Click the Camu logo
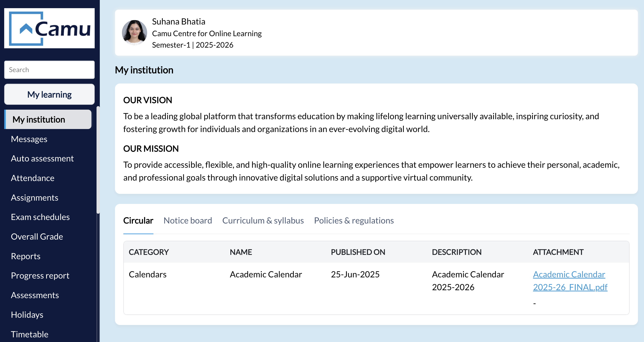This screenshot has width=644, height=342. click(x=49, y=28)
